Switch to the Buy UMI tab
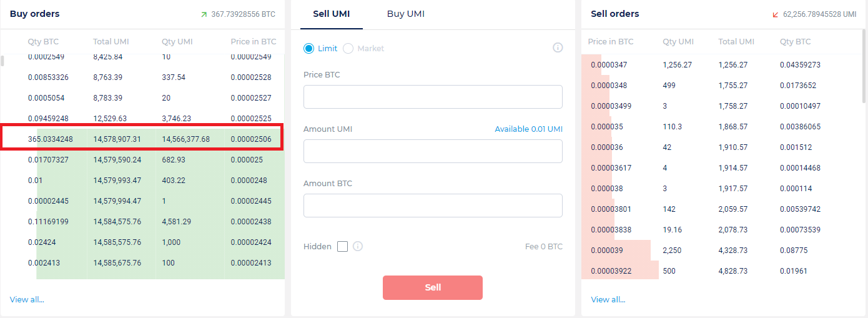This screenshot has width=868, height=318. click(405, 14)
